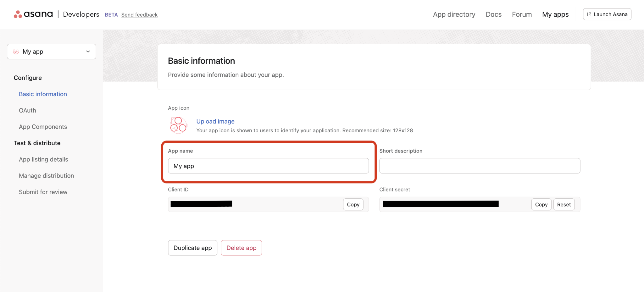644x292 pixels.
Task: Click the Upload image link
Action: (x=215, y=121)
